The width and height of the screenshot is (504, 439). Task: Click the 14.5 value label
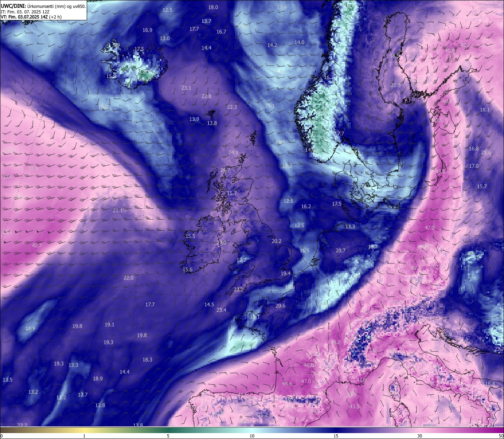(209, 304)
